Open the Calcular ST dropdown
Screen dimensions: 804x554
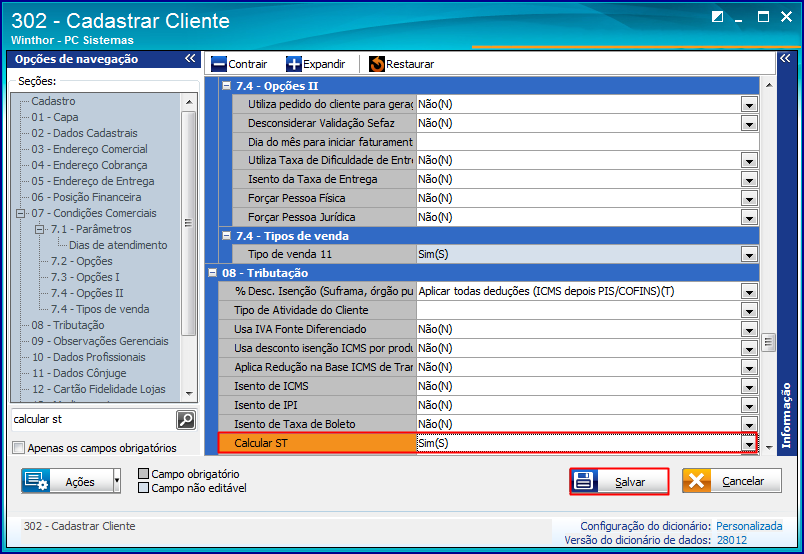[749, 443]
